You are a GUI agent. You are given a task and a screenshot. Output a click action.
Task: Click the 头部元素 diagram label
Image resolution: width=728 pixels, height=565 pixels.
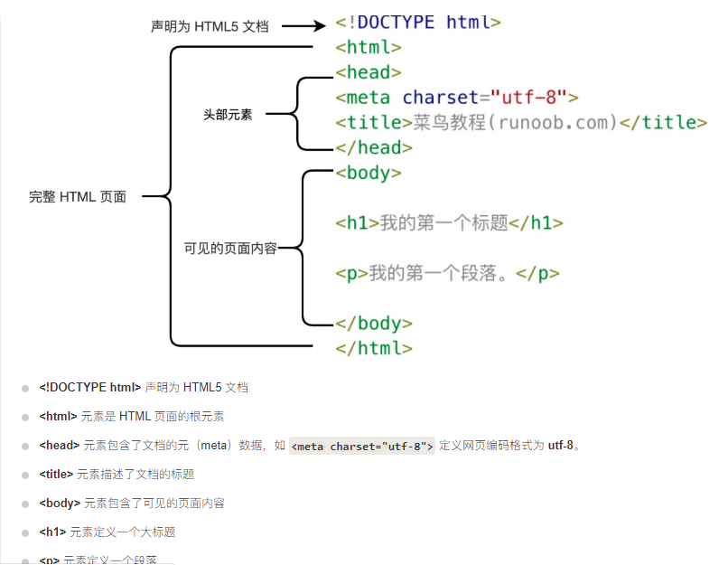click(x=228, y=114)
